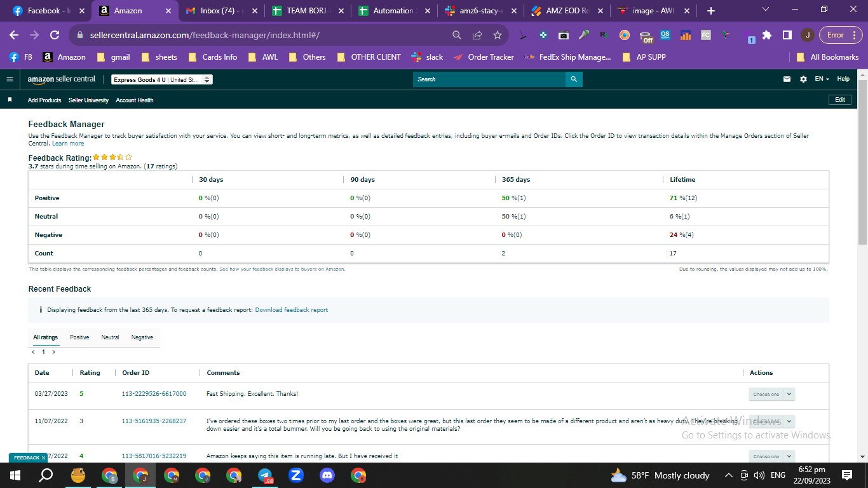
Task: Go back with the browser back arrow
Action: (x=14, y=36)
